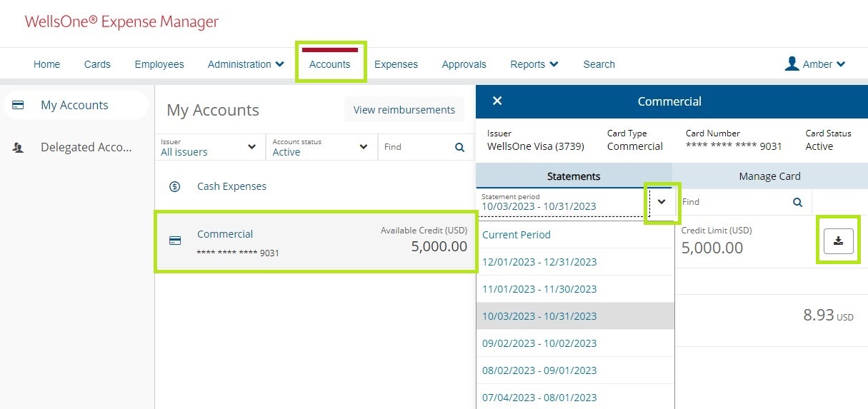The height and width of the screenshot is (409, 868).
Task: Expand the Administration menu
Action: tap(246, 64)
